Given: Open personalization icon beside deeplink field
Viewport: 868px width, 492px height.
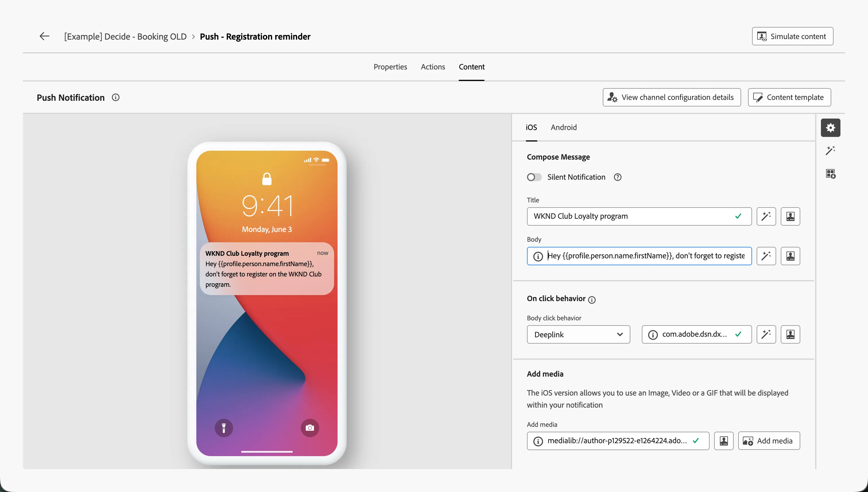Looking at the screenshot, I should pos(790,334).
